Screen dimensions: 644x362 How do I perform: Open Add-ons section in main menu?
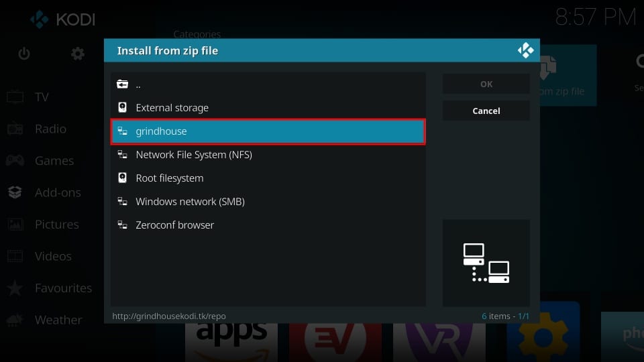[x=58, y=192]
